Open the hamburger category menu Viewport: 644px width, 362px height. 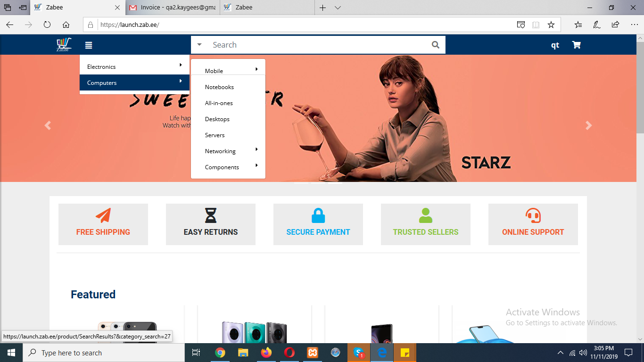click(89, 45)
